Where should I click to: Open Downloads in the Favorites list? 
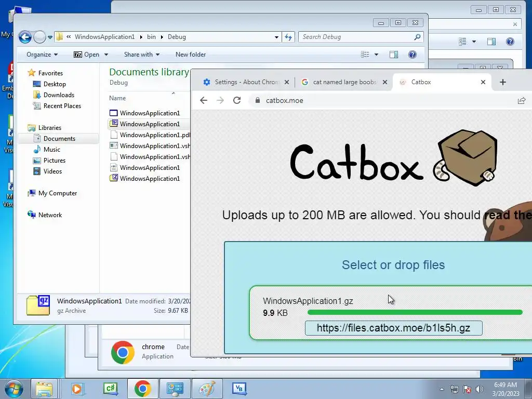click(58, 95)
